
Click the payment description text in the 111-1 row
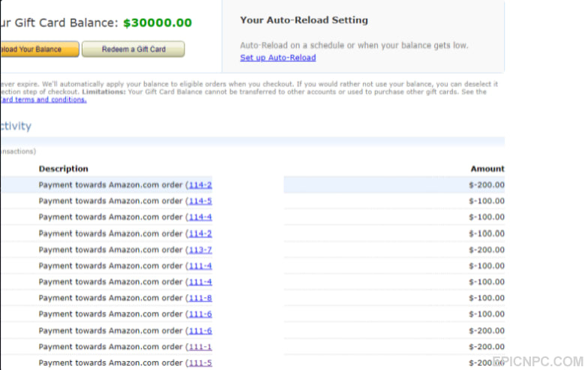click(111, 347)
